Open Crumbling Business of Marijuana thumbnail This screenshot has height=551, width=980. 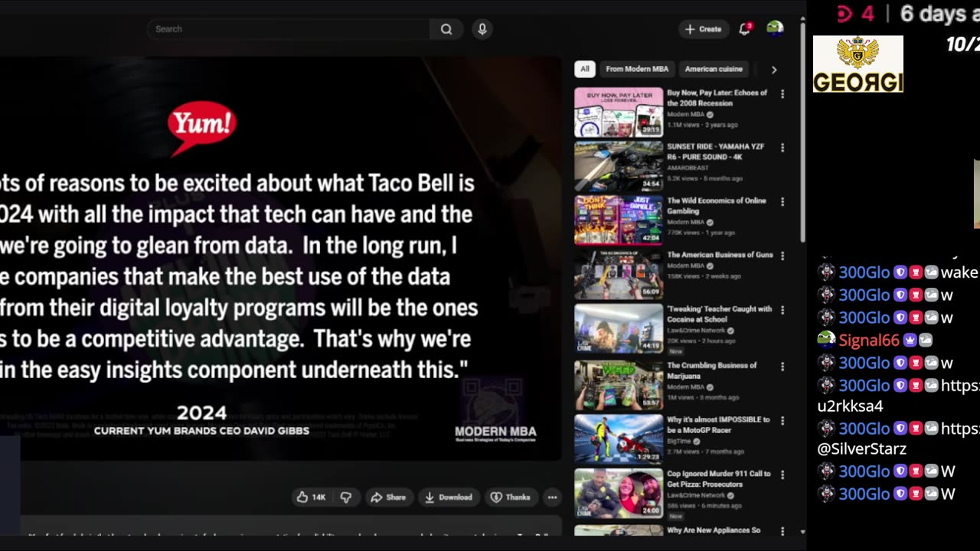[x=619, y=385]
